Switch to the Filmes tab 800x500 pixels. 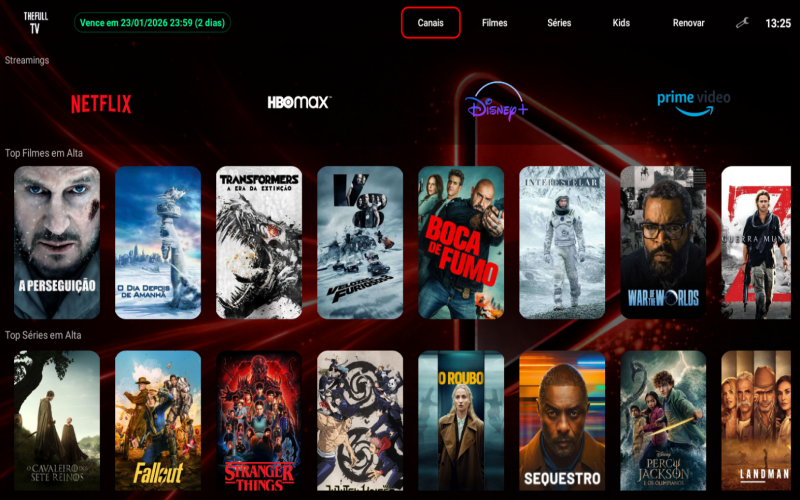tap(494, 22)
